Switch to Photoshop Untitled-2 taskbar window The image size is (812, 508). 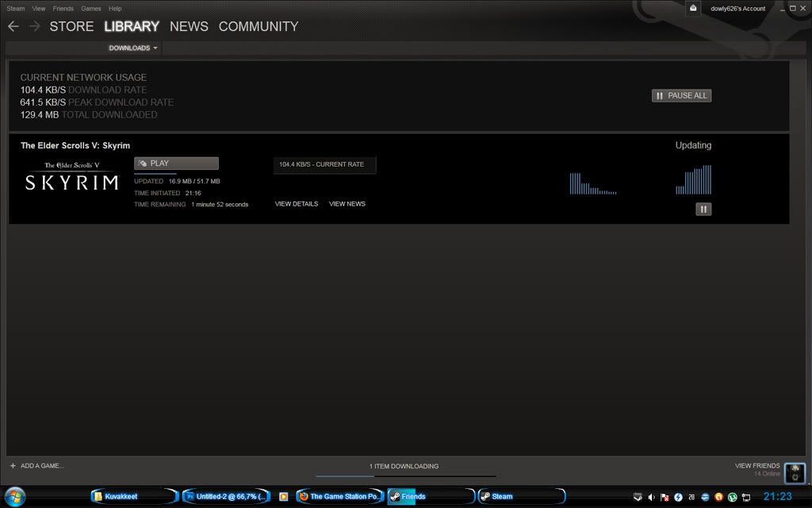[226, 497]
